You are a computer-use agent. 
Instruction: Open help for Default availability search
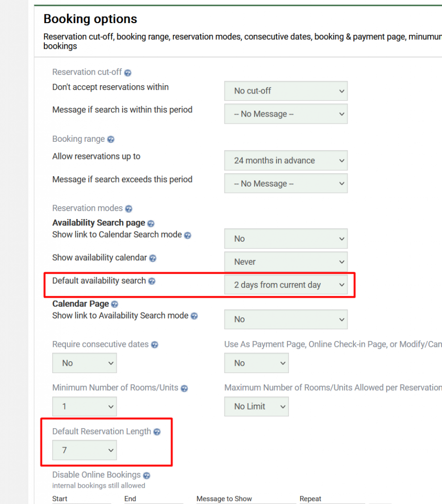click(x=152, y=282)
